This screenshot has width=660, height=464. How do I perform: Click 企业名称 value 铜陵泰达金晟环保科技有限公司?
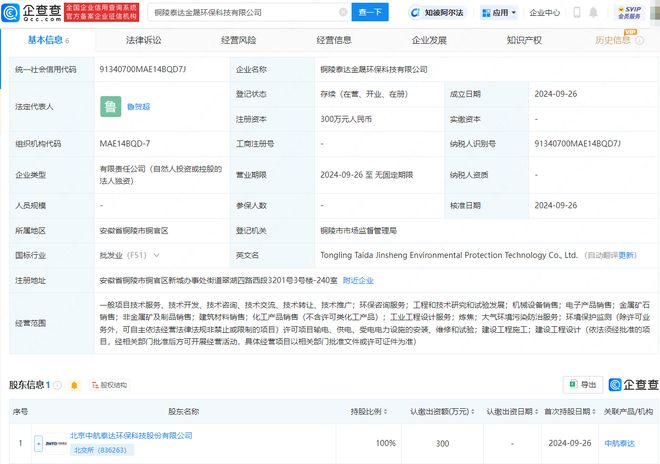pyautogui.click(x=374, y=69)
